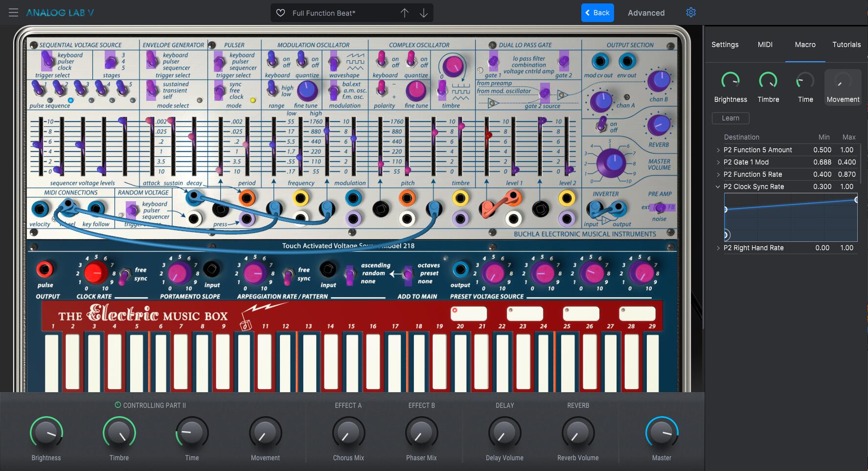This screenshot has width=868, height=471.
Task: Click the Min value 0.500
Action: click(822, 150)
